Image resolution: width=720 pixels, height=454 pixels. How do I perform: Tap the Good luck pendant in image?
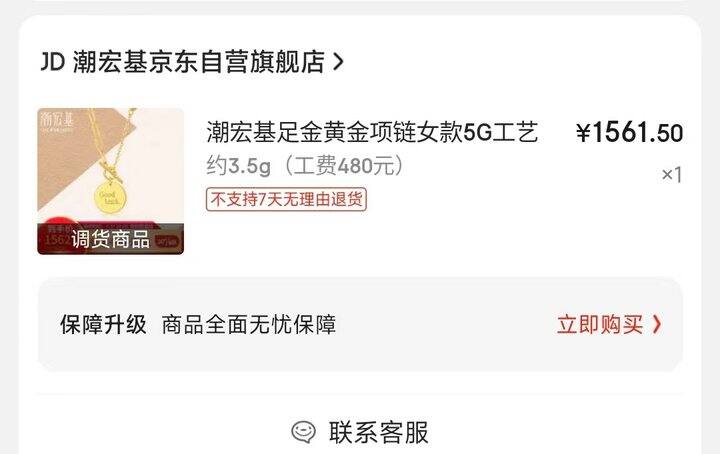click(110, 197)
